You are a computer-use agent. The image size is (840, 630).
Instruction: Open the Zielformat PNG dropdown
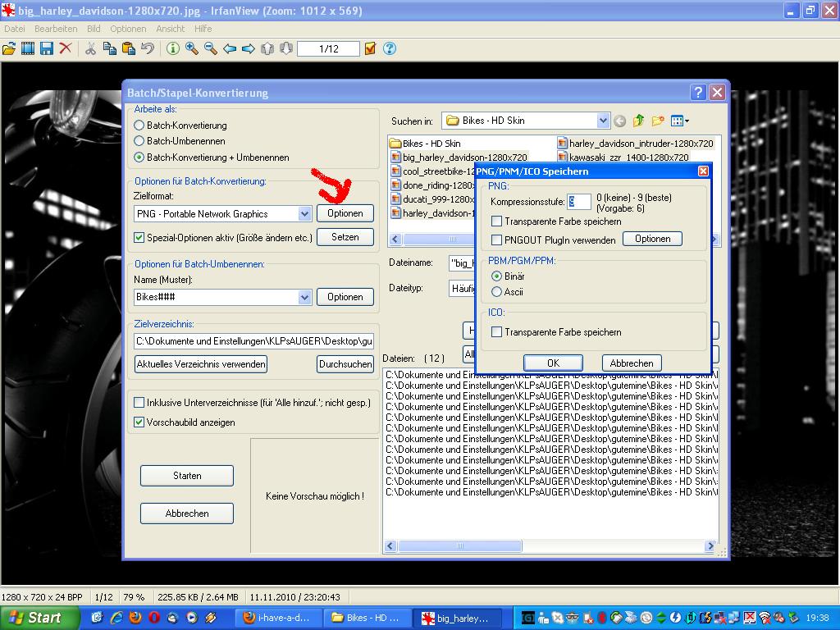point(304,214)
